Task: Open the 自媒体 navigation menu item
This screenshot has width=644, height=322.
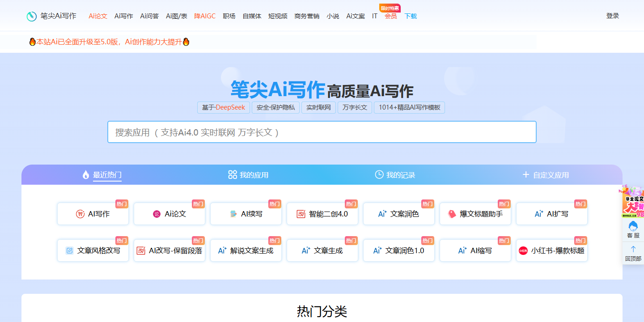Action: 252,16
